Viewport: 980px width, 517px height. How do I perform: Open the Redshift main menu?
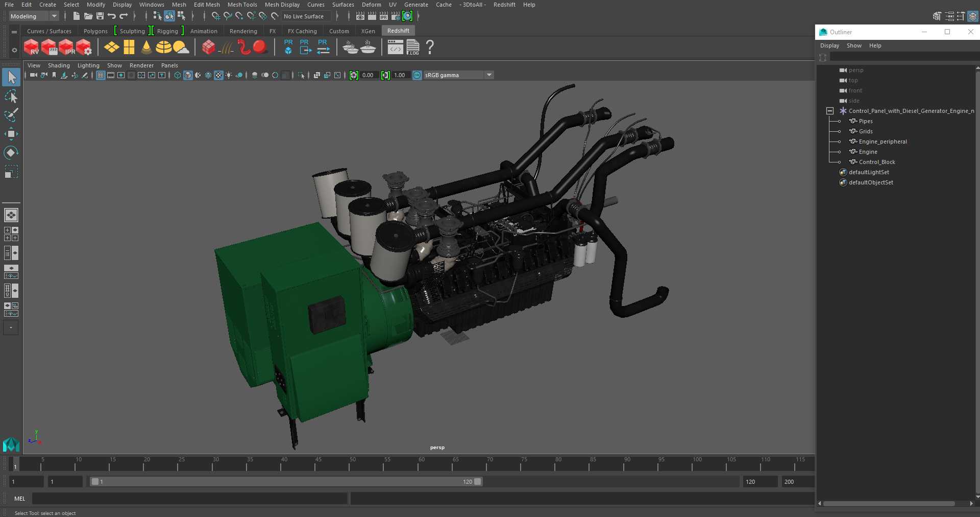[504, 5]
